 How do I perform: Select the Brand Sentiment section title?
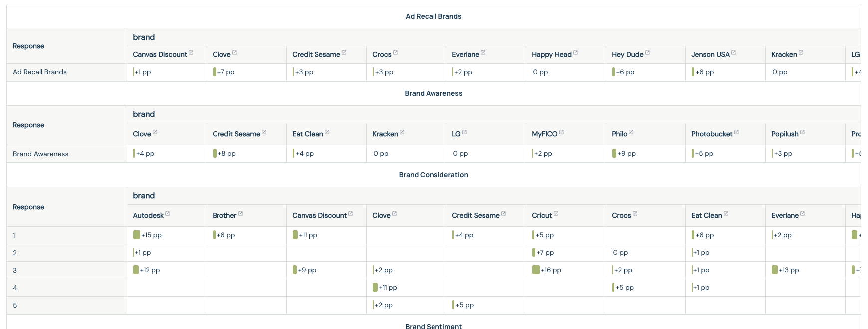(434, 326)
